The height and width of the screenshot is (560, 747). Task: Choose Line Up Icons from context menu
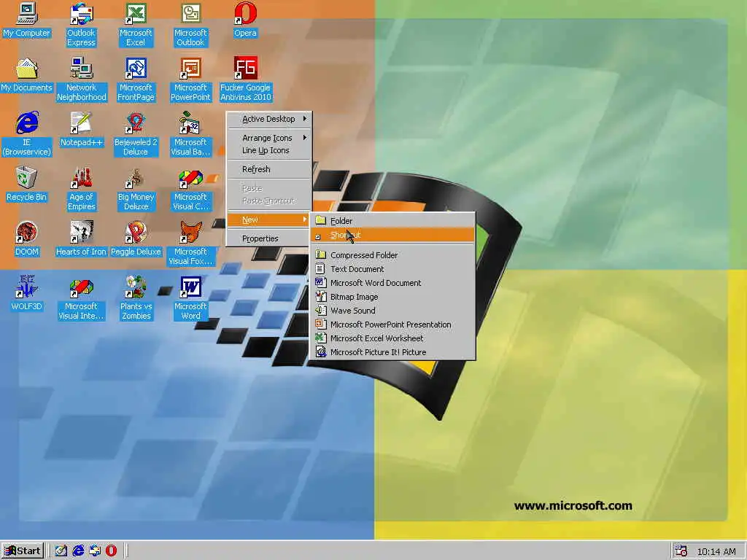269,150
